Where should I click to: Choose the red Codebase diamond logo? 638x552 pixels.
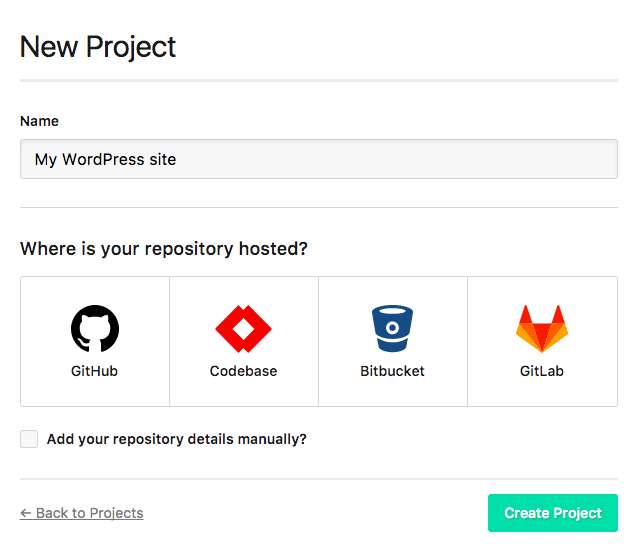[243, 329]
